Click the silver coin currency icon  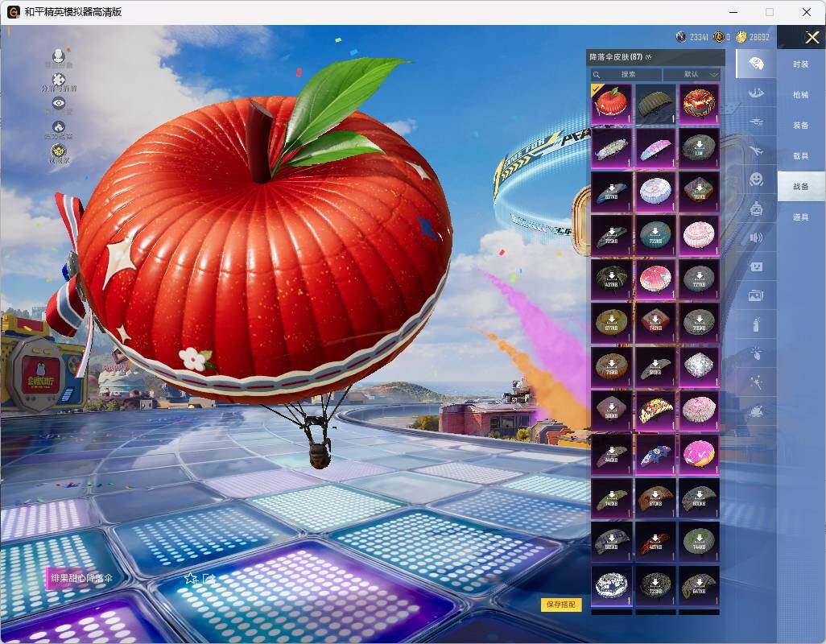(x=681, y=36)
